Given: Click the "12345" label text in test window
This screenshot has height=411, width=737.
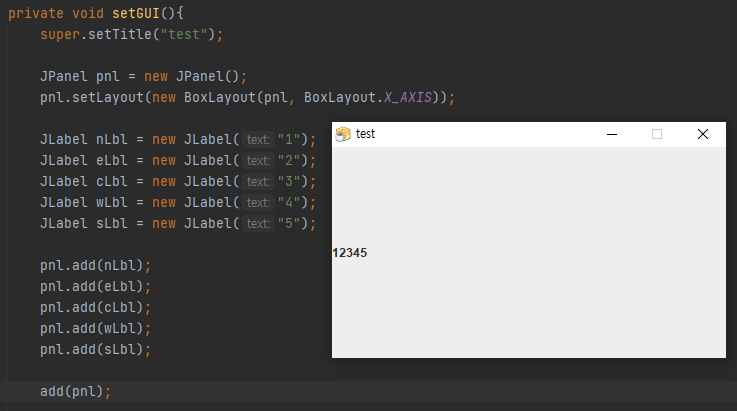Looking at the screenshot, I should tap(349, 253).
